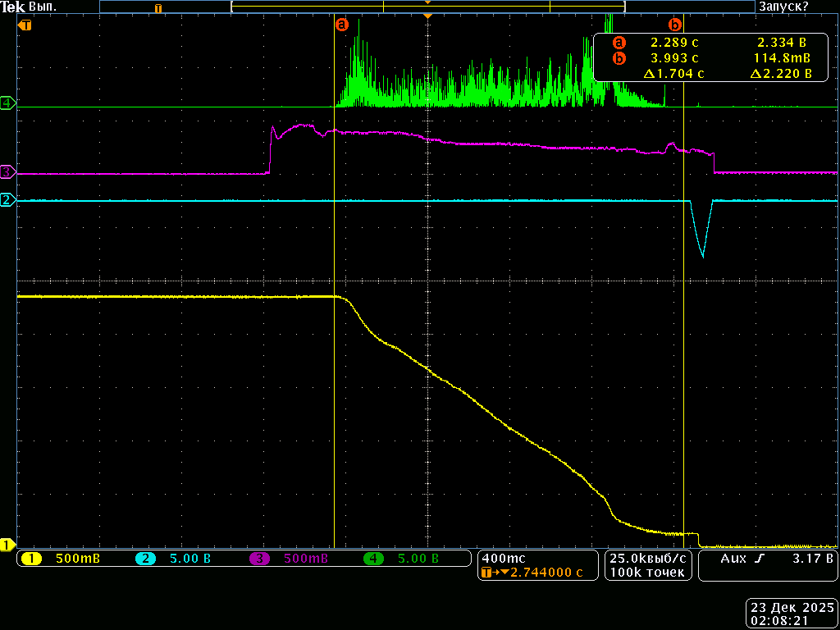Click the Запуск? trigger status label
The width and height of the screenshot is (840, 630).
coord(783,7)
